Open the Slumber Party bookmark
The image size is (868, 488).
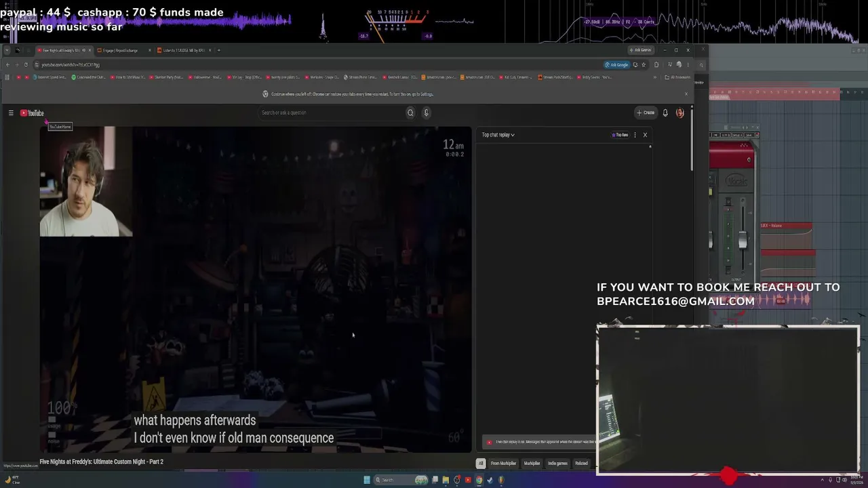point(167,77)
